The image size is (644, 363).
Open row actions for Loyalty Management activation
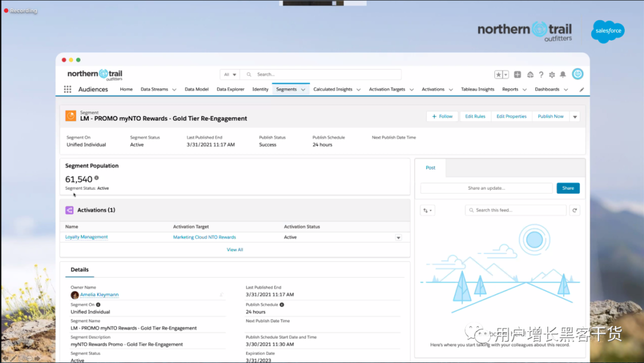click(398, 238)
